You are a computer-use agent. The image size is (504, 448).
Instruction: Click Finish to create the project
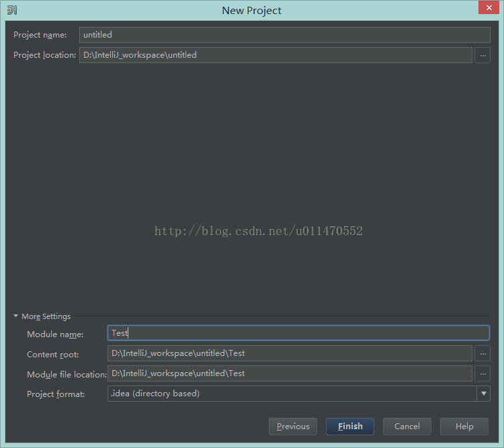click(x=350, y=427)
